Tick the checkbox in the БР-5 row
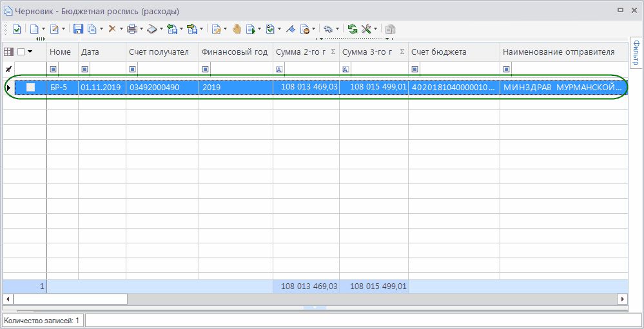644x329 pixels. click(x=30, y=88)
